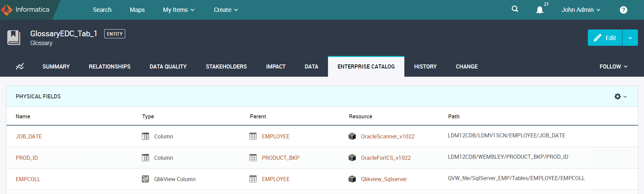Open EMPLOYEE parent link in JOB_DATE row

coord(276,136)
